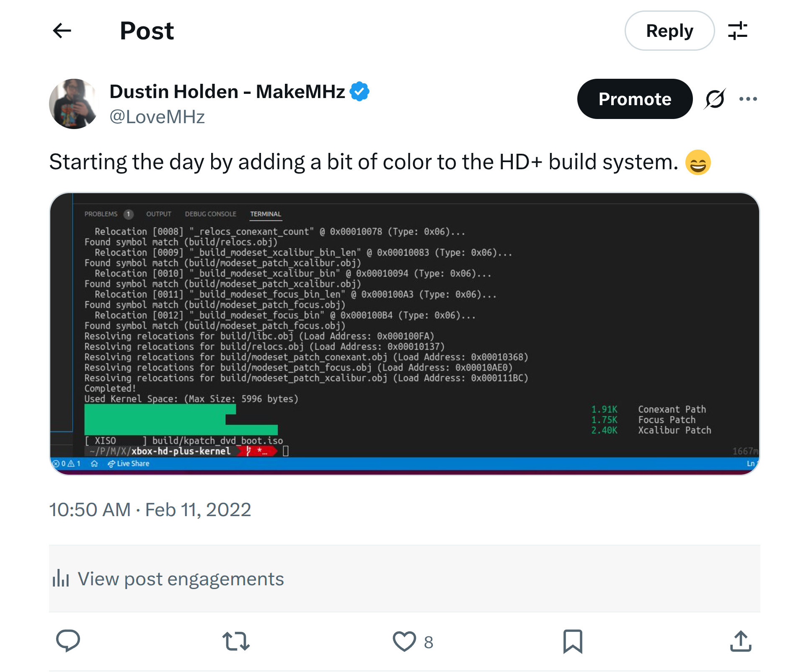Open the @LoveMHz handle link
Screen dimensions: 801x672
157,117
